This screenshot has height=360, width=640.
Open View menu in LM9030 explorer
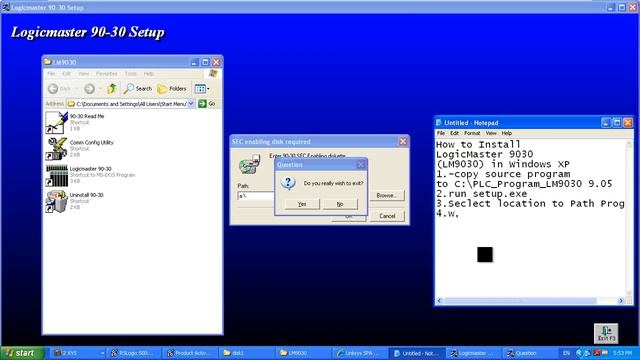tap(84, 73)
